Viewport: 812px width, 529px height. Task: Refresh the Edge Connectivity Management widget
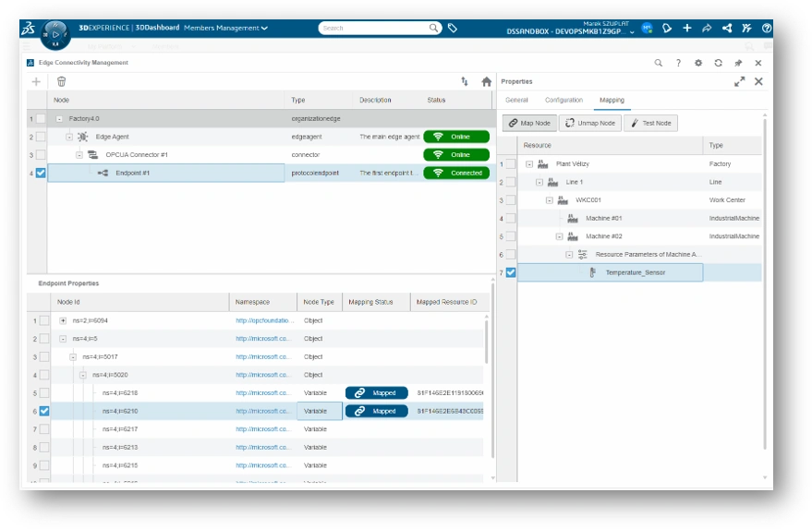tap(719, 63)
